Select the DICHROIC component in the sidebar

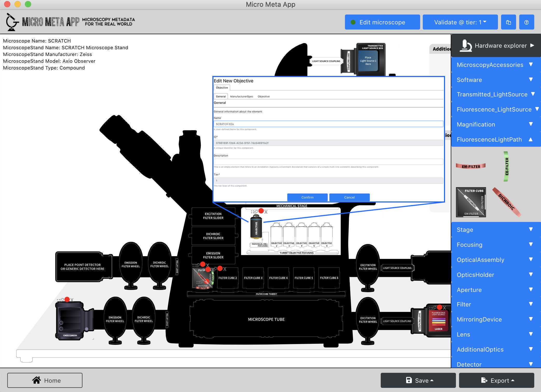tap(507, 202)
